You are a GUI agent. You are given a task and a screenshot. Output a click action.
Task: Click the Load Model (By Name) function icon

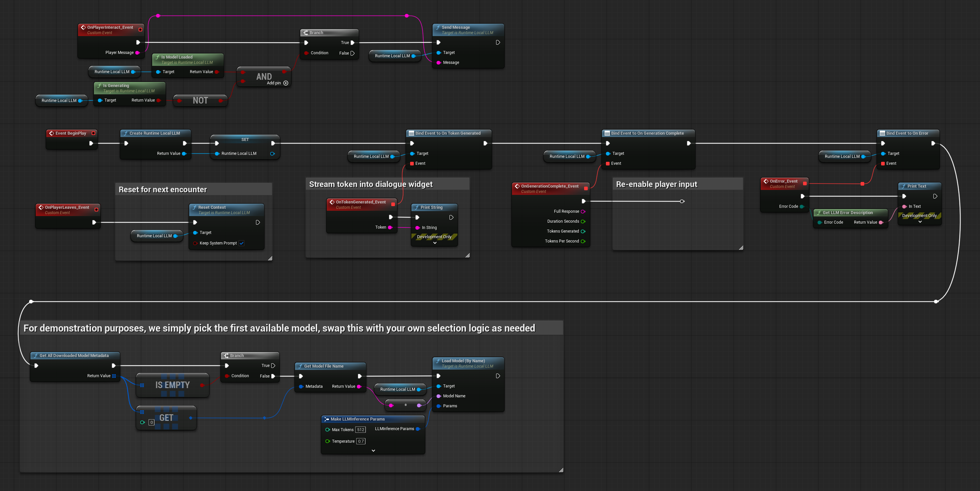[438, 361]
